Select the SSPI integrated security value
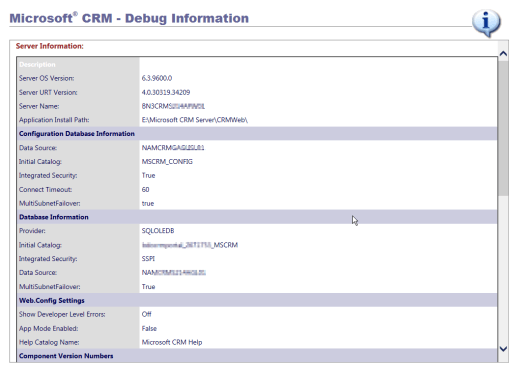 tap(148, 259)
